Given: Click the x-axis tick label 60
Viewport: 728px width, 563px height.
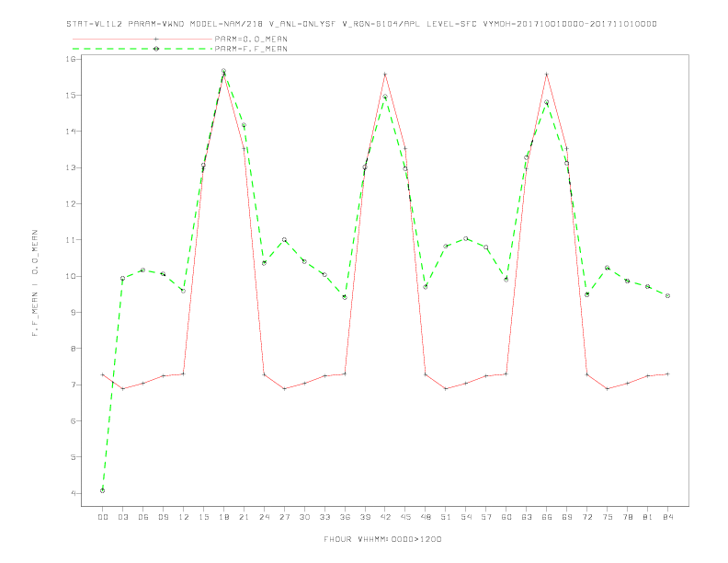Looking at the screenshot, I should (x=506, y=517).
